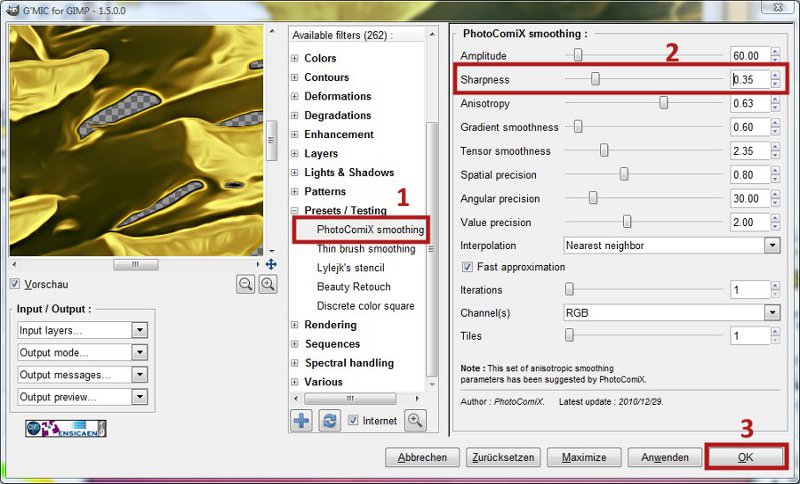
Task: Click the Angular precision slider handle
Action: [593, 197]
